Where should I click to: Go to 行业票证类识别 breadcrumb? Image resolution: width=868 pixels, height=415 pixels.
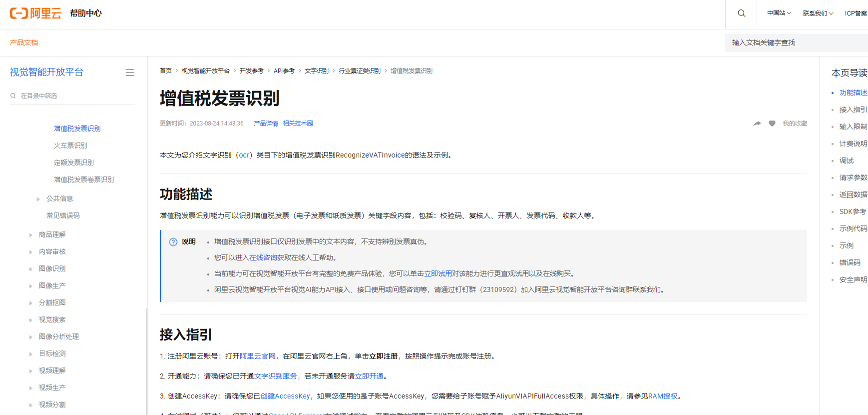360,71
